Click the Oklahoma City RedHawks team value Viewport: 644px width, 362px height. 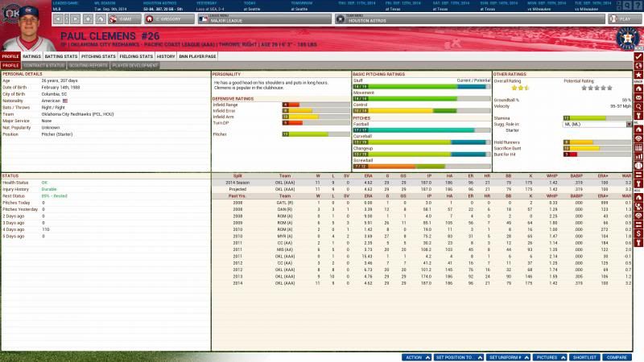coord(77,114)
